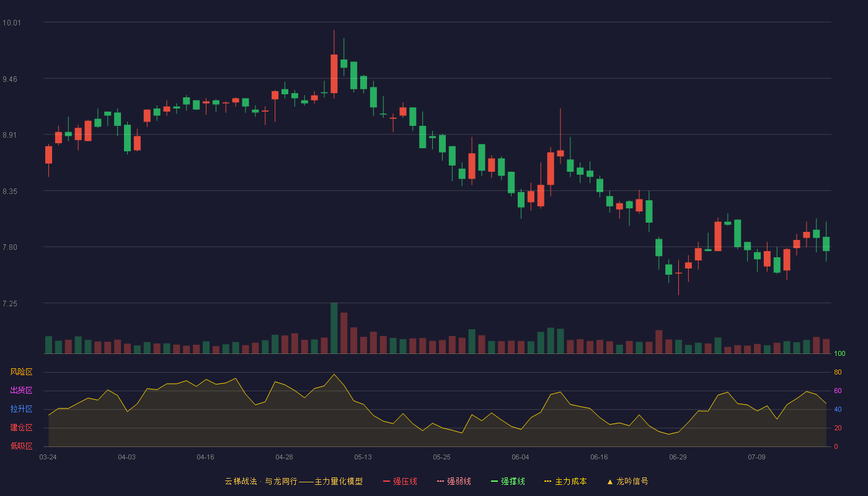Click the green 100 indicator scale value
The image size is (868, 496).
coord(839,353)
